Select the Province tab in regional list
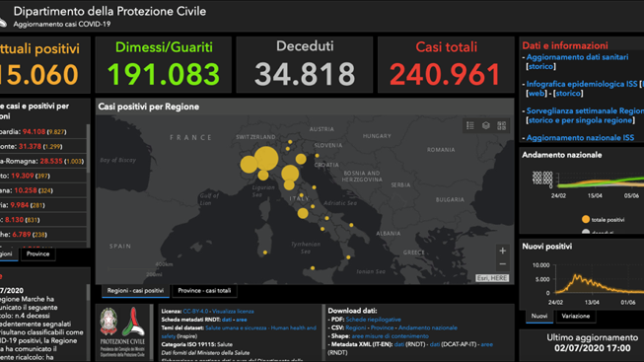 (x=37, y=253)
